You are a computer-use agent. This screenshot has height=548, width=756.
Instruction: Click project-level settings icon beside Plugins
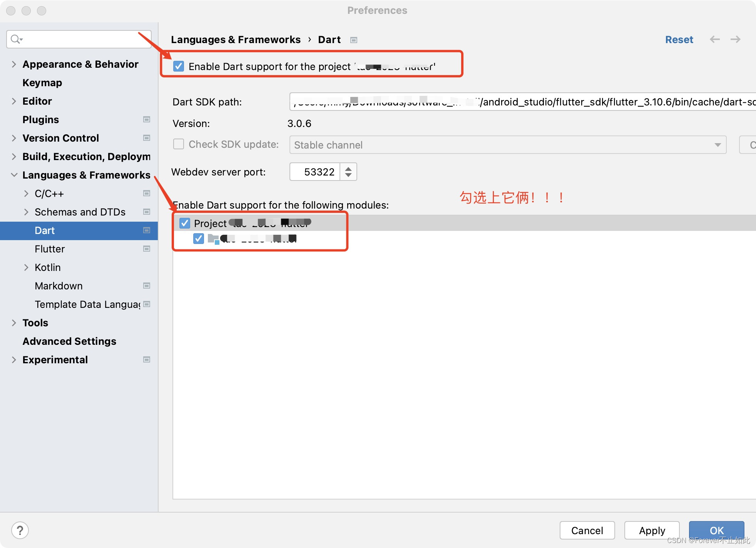146,119
